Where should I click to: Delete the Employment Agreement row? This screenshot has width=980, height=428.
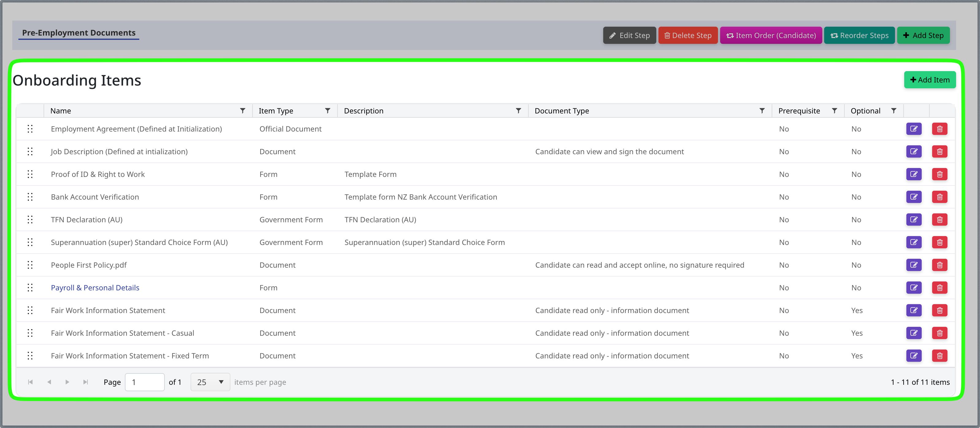(x=940, y=129)
